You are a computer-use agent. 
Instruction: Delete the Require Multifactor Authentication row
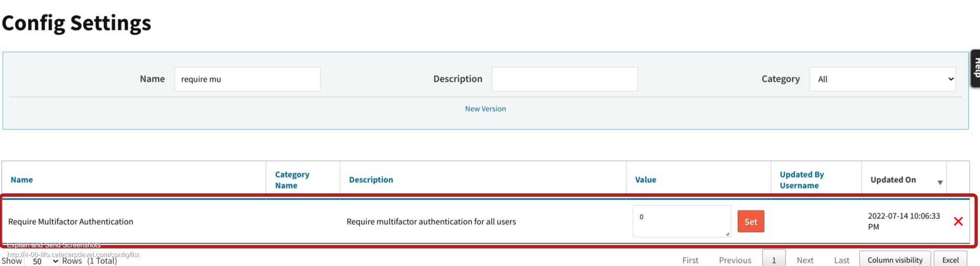958,221
